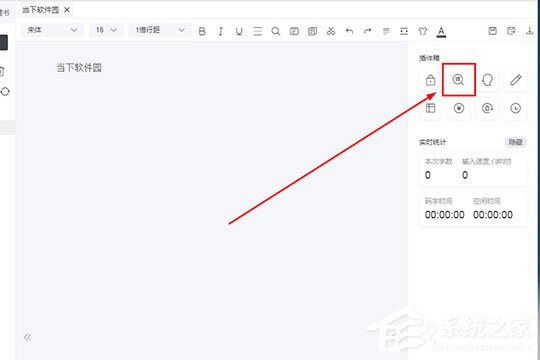Click the copy pages icon
This screenshot has height=360, width=540.
point(312,31)
